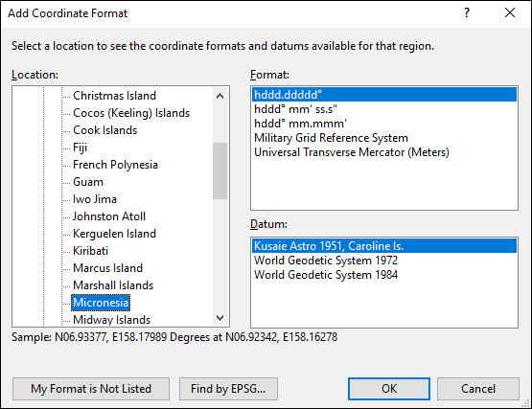Pick French Polynesia location
This screenshot has width=532, height=409.
pos(115,165)
